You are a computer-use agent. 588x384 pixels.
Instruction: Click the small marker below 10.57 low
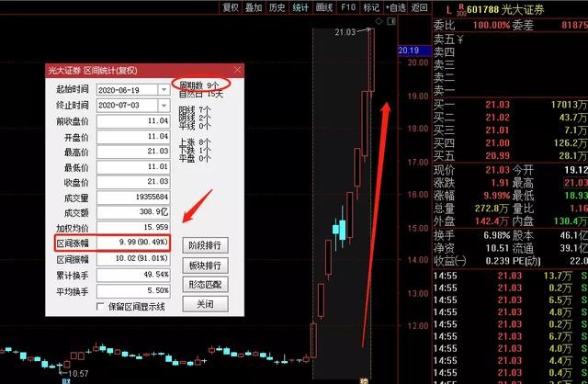click(64, 381)
